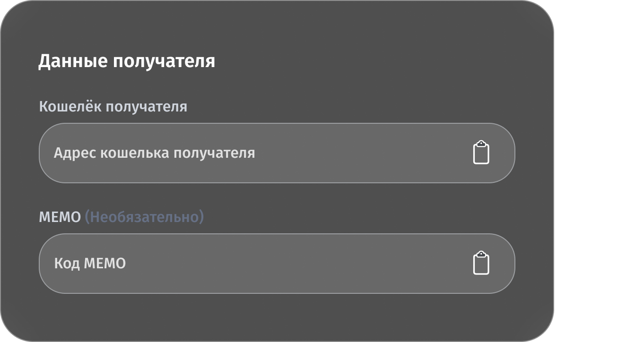Screen dimensions: 644x342
Task: Click the rounded wallet address input box
Action: pos(277,153)
